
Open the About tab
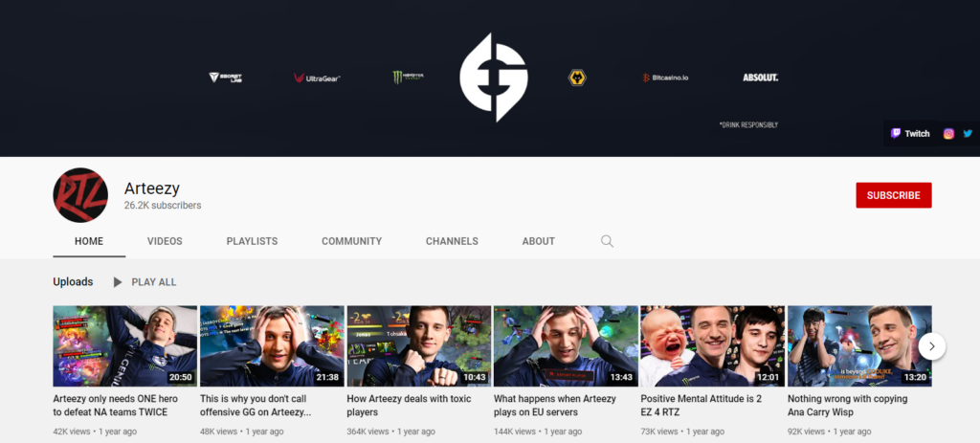point(538,241)
